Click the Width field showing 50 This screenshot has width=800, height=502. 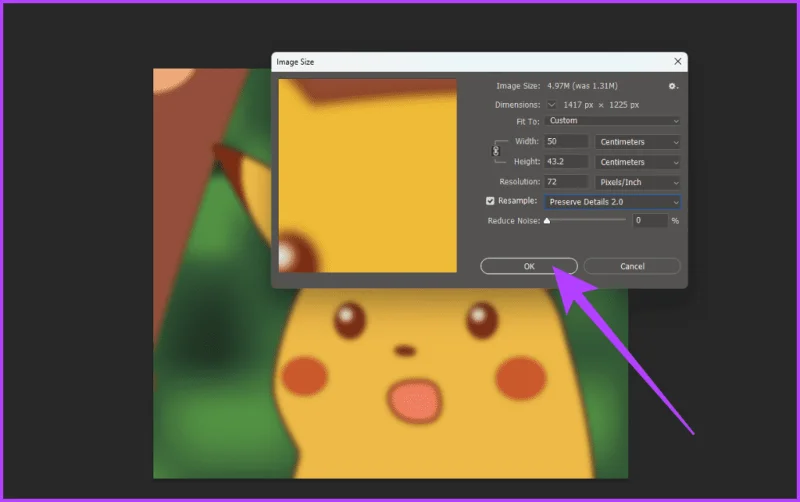tap(566, 141)
